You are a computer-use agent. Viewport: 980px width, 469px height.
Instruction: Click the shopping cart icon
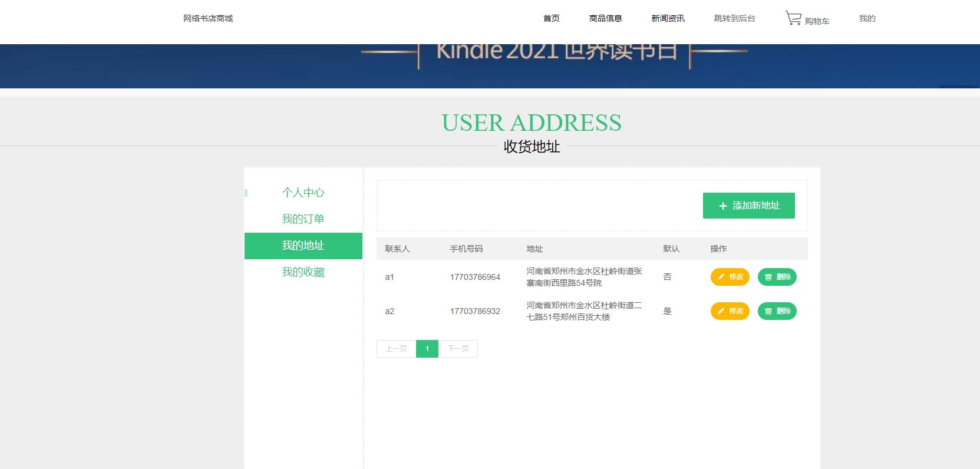[x=793, y=18]
